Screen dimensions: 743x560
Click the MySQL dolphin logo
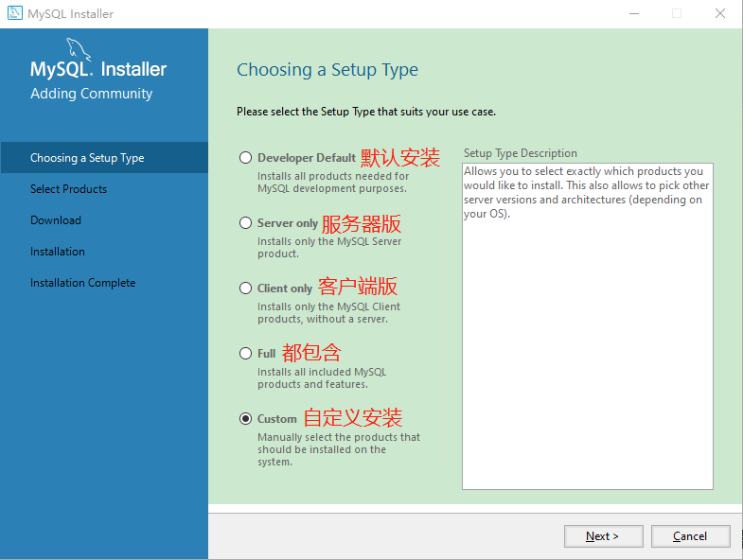click(78, 50)
